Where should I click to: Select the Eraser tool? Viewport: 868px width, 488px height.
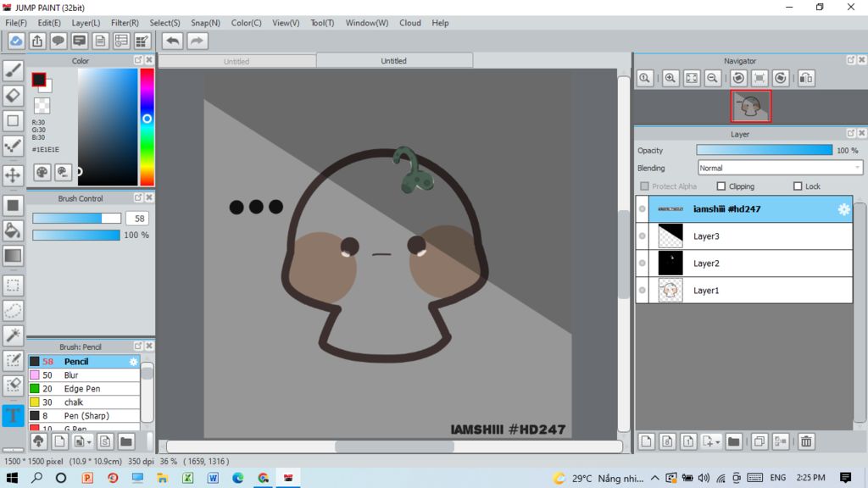(x=13, y=95)
